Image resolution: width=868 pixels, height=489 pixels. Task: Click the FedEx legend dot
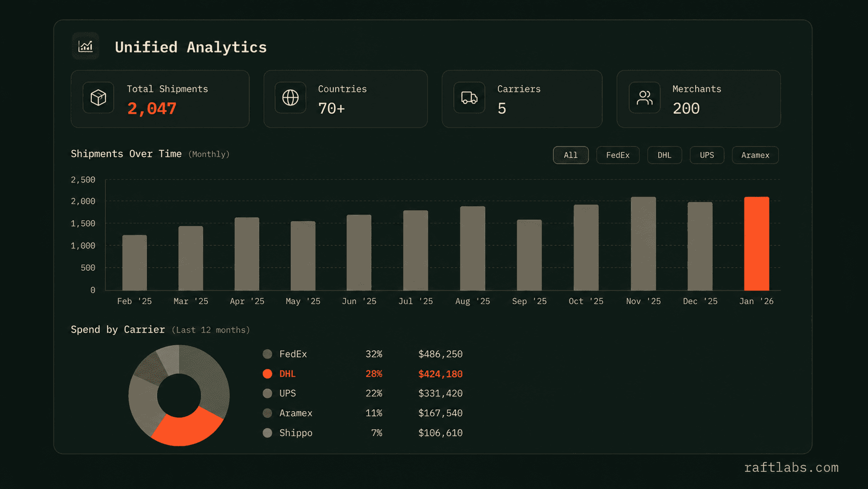(267, 354)
